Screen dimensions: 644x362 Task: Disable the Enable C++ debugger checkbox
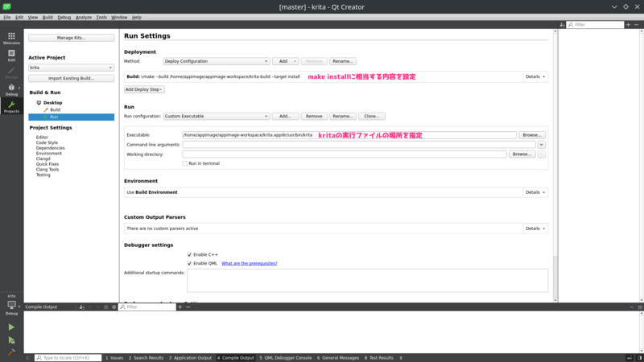(189, 255)
